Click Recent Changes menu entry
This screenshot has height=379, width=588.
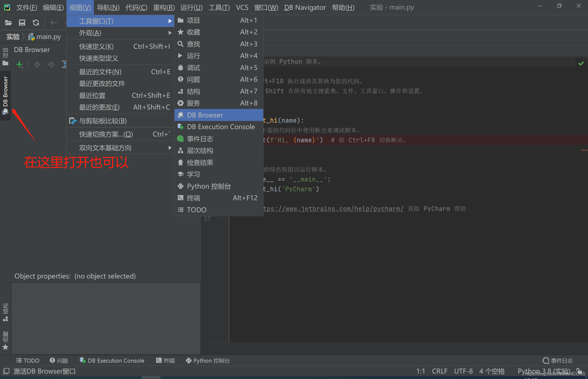pos(120,107)
